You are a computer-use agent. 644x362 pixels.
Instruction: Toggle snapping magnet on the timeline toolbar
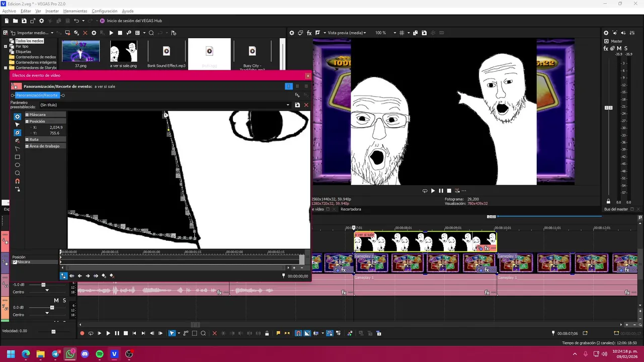tap(298, 333)
